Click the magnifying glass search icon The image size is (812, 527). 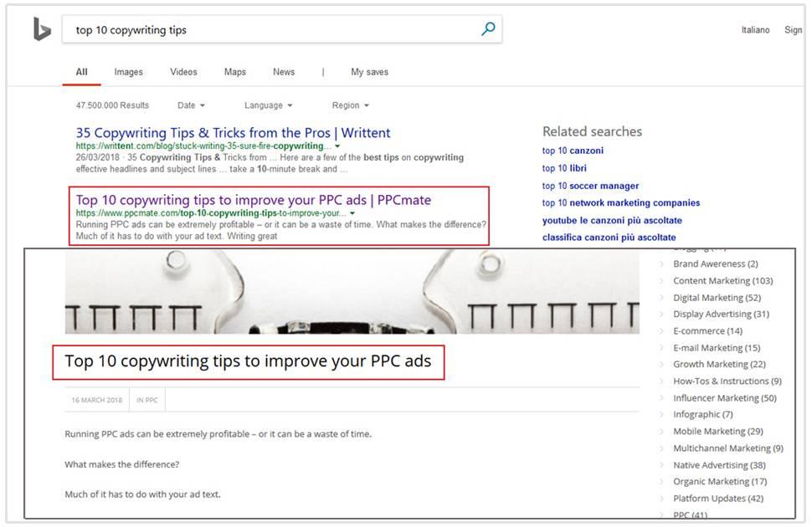pos(488,29)
